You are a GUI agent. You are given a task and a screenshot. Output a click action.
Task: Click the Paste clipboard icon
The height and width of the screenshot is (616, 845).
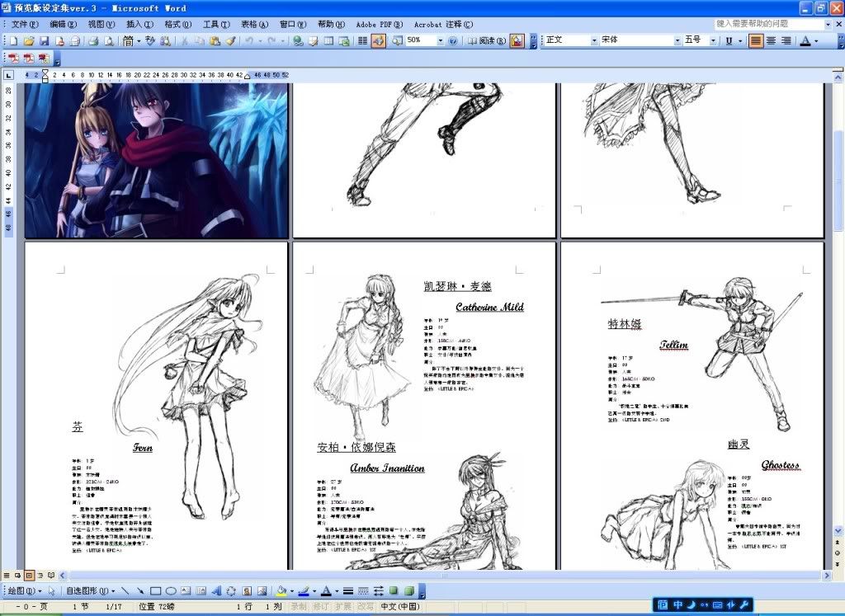215,41
